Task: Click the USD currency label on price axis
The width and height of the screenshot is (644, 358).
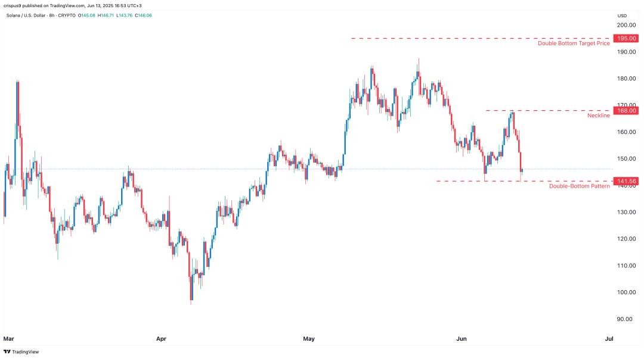Action: click(622, 15)
